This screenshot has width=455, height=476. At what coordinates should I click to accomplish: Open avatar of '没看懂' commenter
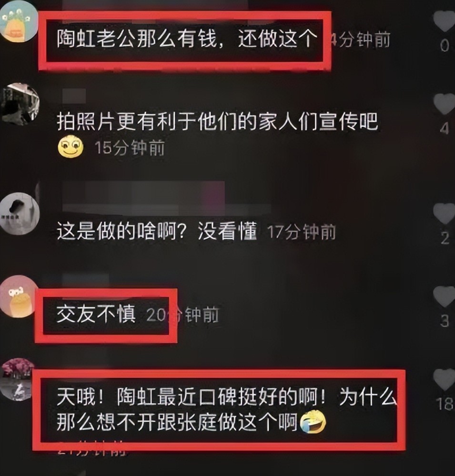20,213
